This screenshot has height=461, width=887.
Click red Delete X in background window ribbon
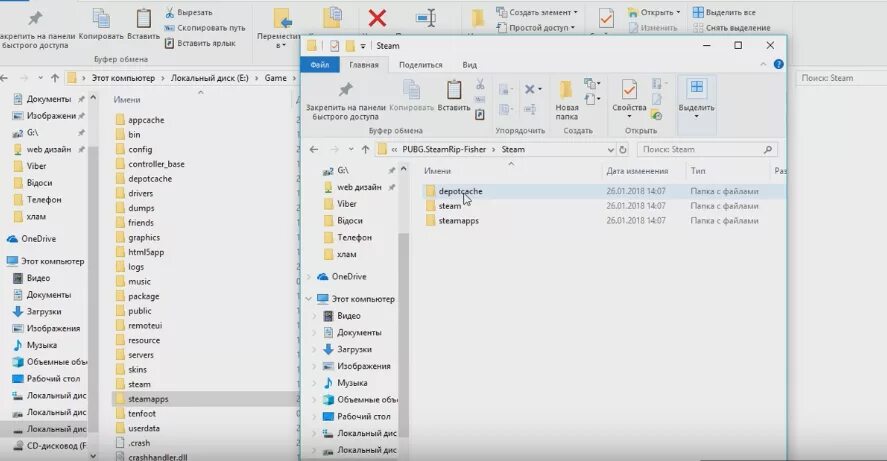coord(377,18)
